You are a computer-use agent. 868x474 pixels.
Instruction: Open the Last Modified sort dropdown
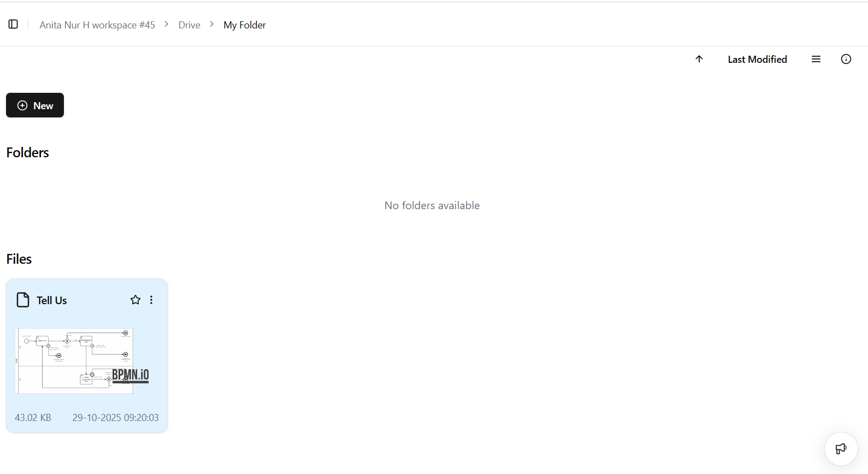(x=757, y=59)
